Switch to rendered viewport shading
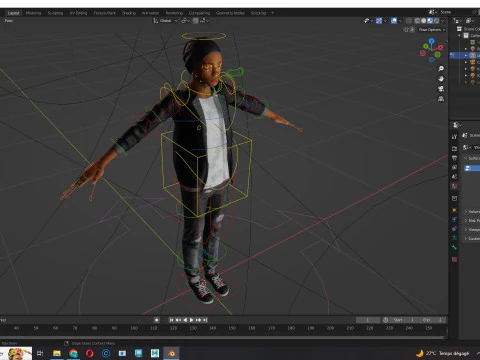 436,21
